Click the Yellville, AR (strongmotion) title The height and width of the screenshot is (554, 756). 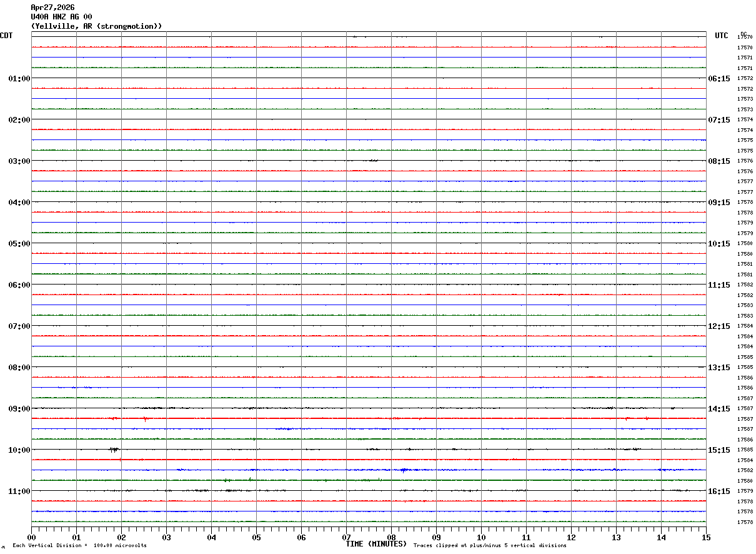tap(96, 26)
